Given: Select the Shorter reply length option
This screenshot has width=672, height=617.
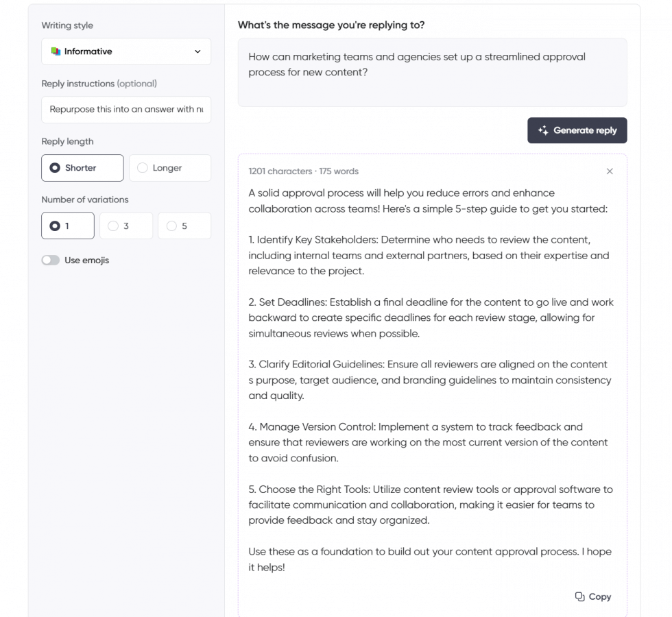Looking at the screenshot, I should 82,167.
